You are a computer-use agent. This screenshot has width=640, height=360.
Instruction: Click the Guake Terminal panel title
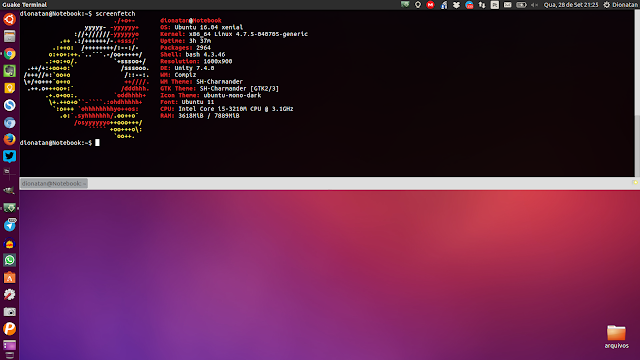tap(24, 5)
